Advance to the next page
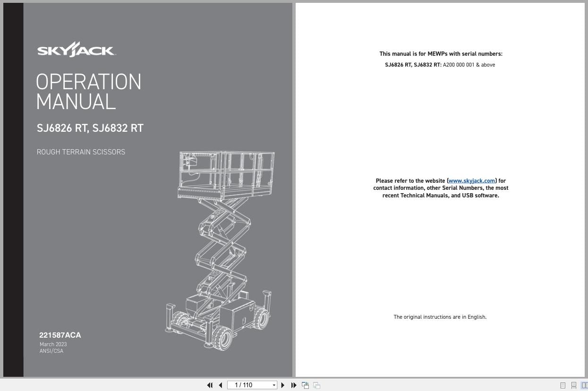This screenshot has width=588, height=391. click(282, 385)
